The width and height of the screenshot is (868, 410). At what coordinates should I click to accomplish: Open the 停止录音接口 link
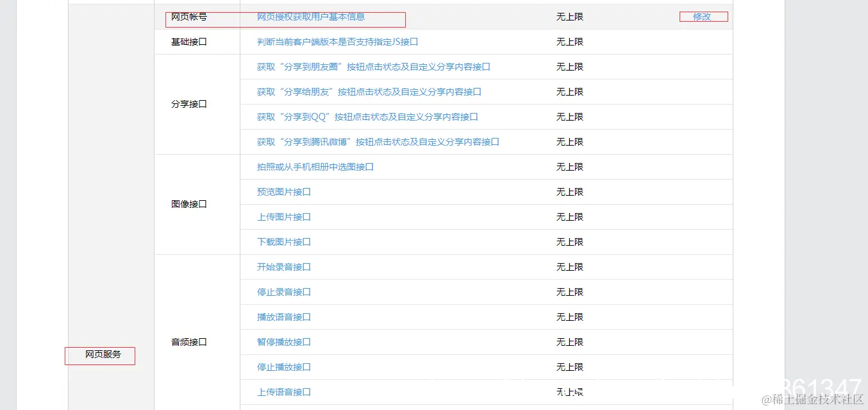click(283, 292)
